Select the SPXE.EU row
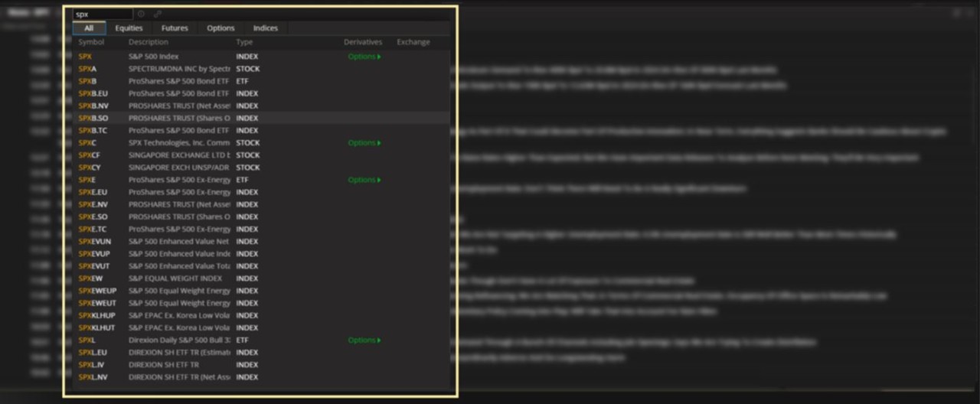This screenshot has width=980, height=404. pyautogui.click(x=261, y=192)
